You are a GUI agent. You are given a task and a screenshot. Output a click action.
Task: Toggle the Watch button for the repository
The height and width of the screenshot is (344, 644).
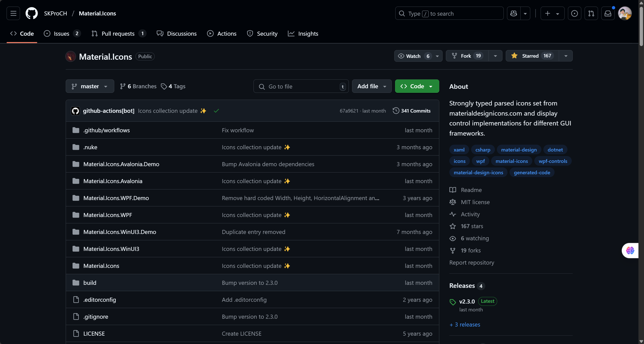414,56
